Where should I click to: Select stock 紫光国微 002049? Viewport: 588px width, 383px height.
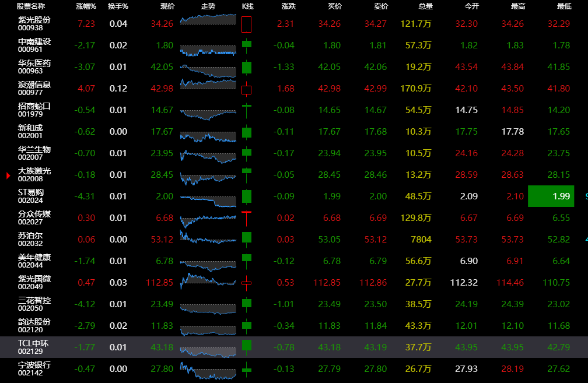point(34,283)
